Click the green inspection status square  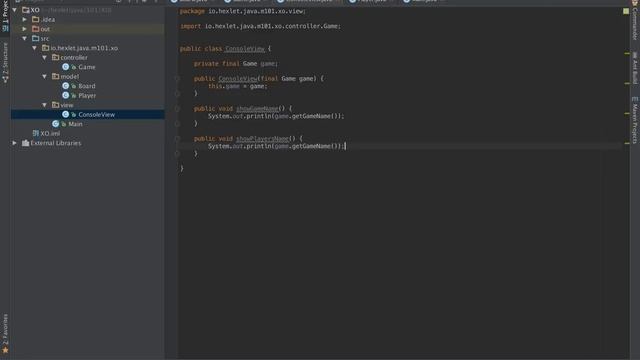[626, 11]
